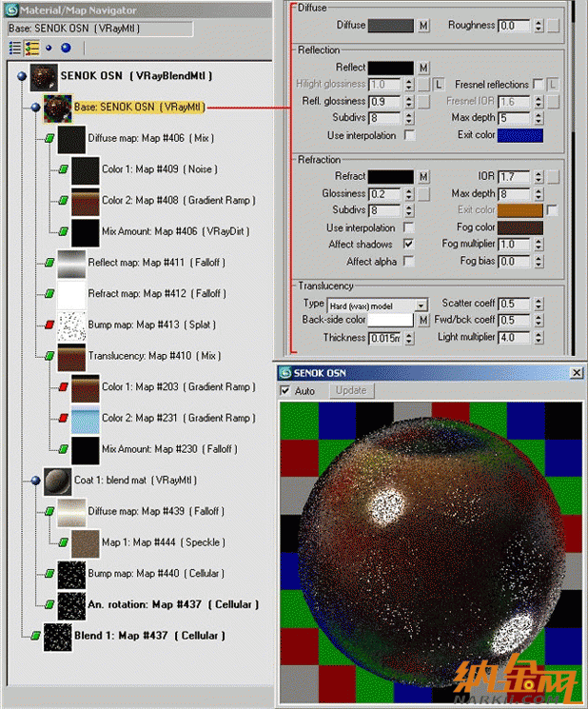Open Reflect map M button
Screen dimensions: 588x709
coord(423,68)
